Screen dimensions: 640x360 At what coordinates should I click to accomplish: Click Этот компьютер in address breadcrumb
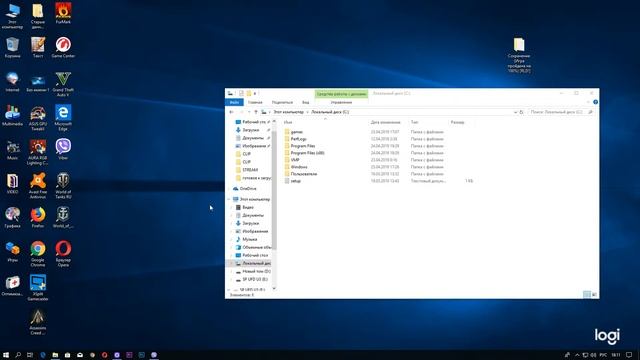pyautogui.click(x=288, y=112)
